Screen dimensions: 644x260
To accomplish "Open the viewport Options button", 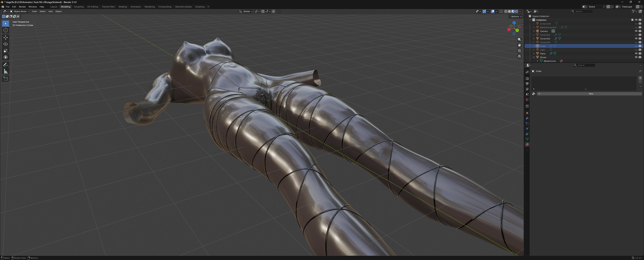I will (516, 16).
